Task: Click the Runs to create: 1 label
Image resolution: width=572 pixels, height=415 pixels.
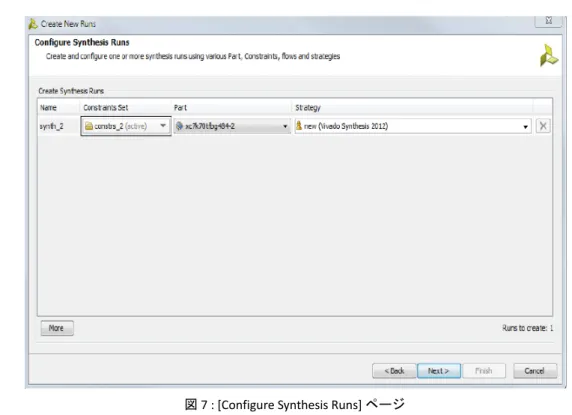Action: tap(527, 328)
